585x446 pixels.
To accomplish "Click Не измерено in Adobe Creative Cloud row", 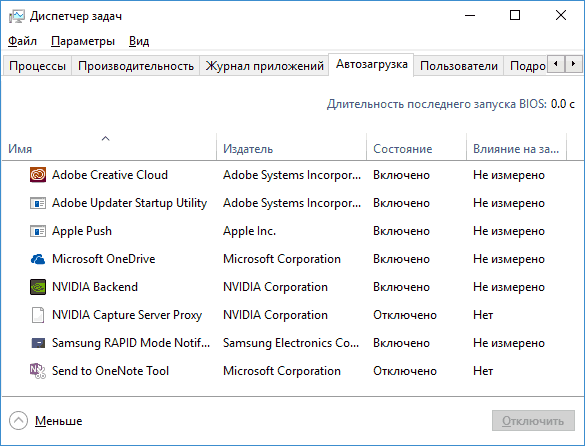I will 509,175.
